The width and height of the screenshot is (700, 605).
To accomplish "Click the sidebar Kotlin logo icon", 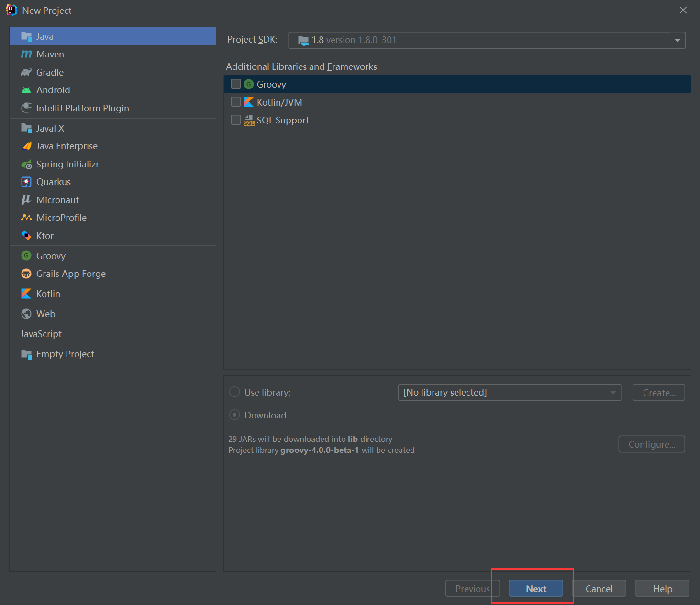I will (x=26, y=294).
